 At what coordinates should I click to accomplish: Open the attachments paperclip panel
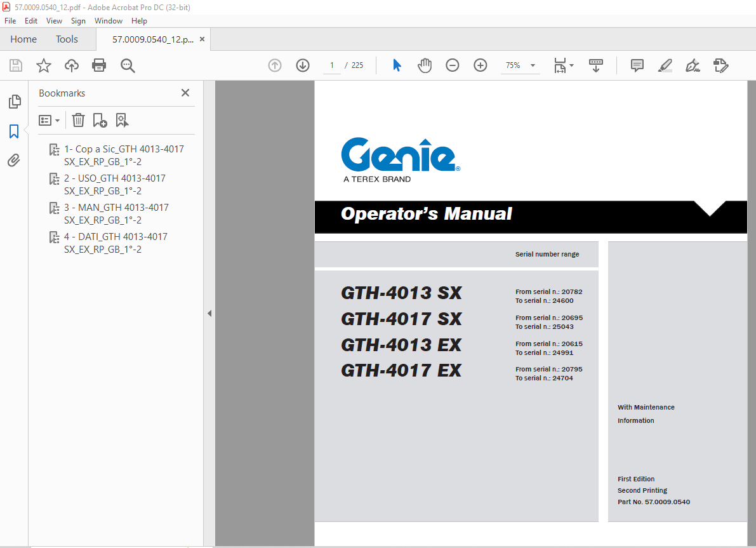[x=14, y=160]
